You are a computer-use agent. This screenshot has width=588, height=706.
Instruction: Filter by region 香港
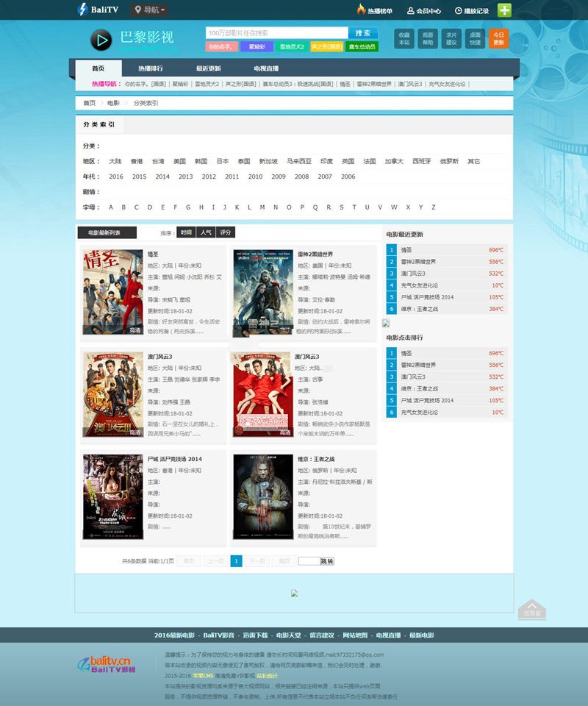point(137,161)
